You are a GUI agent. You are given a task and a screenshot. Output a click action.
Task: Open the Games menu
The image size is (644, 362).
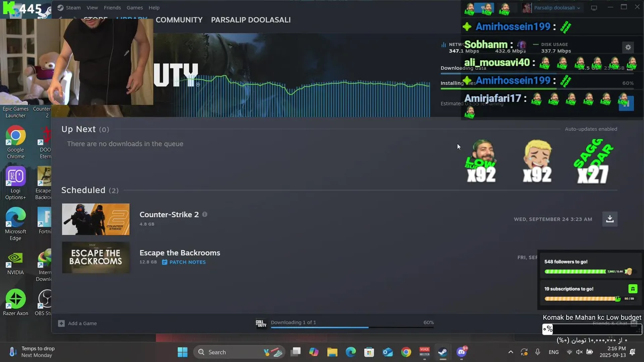pos(135,8)
